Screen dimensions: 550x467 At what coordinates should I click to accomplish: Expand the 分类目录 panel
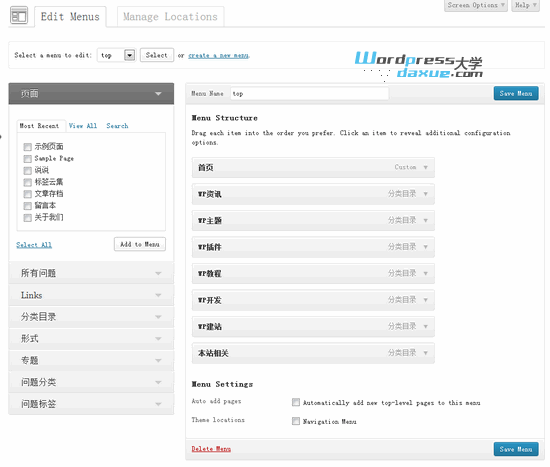coord(91,317)
